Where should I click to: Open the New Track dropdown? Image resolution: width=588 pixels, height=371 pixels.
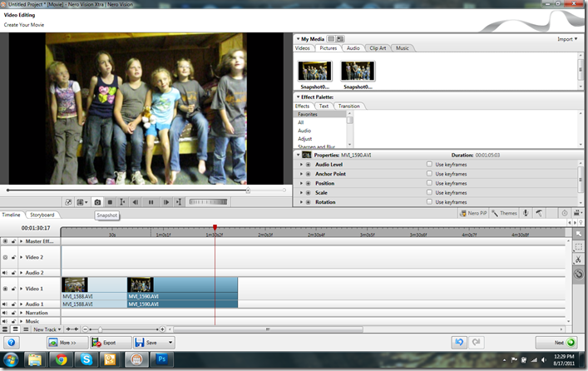click(47, 329)
